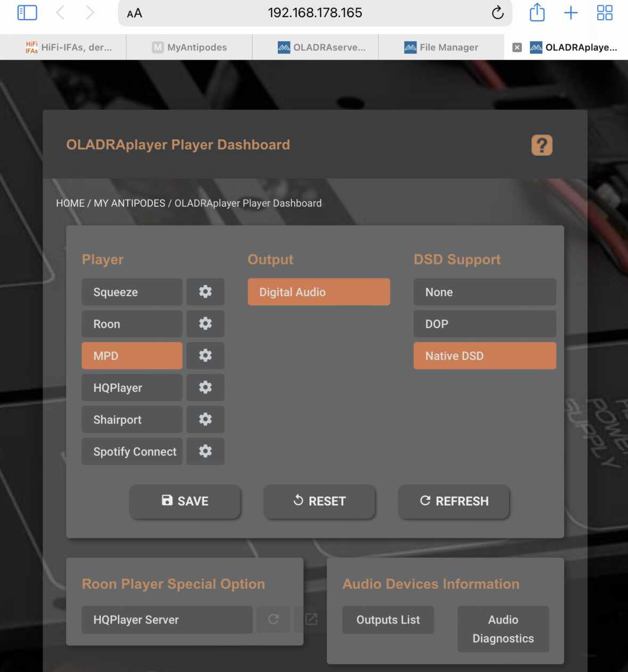
Task: Switch to the MyAntipodes tab
Action: pyautogui.click(x=190, y=47)
